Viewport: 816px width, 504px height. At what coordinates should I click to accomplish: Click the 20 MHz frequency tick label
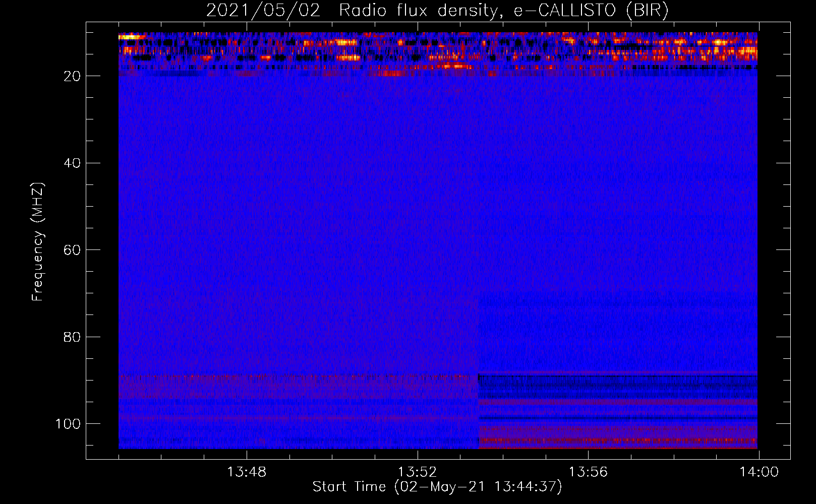[x=72, y=76]
